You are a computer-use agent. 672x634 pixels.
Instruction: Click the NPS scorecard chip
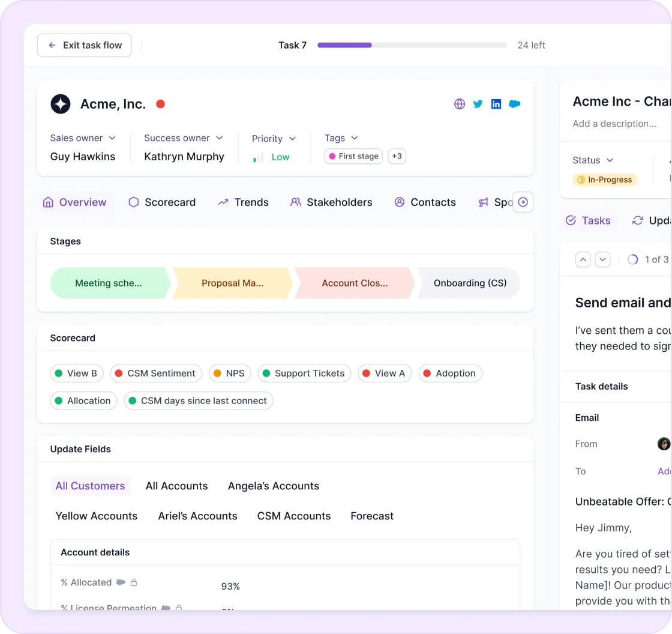click(230, 373)
